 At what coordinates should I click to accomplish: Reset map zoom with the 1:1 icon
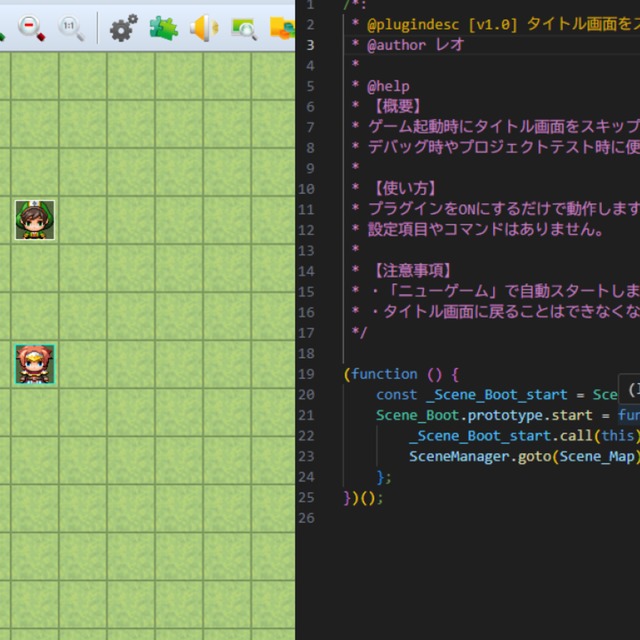(x=71, y=28)
